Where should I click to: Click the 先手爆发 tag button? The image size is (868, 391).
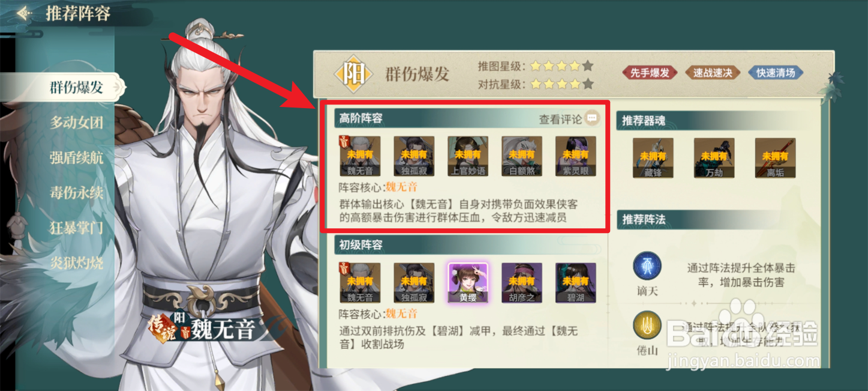tap(650, 73)
